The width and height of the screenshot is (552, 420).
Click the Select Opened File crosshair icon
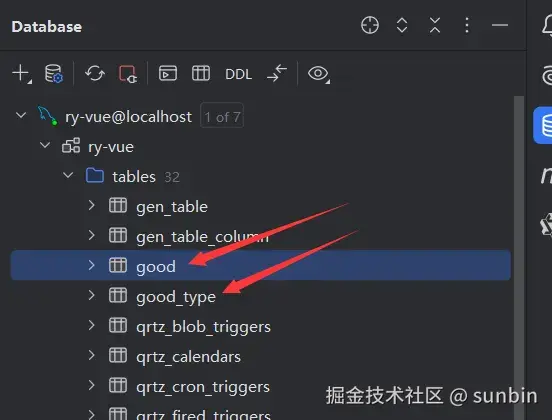pos(370,25)
